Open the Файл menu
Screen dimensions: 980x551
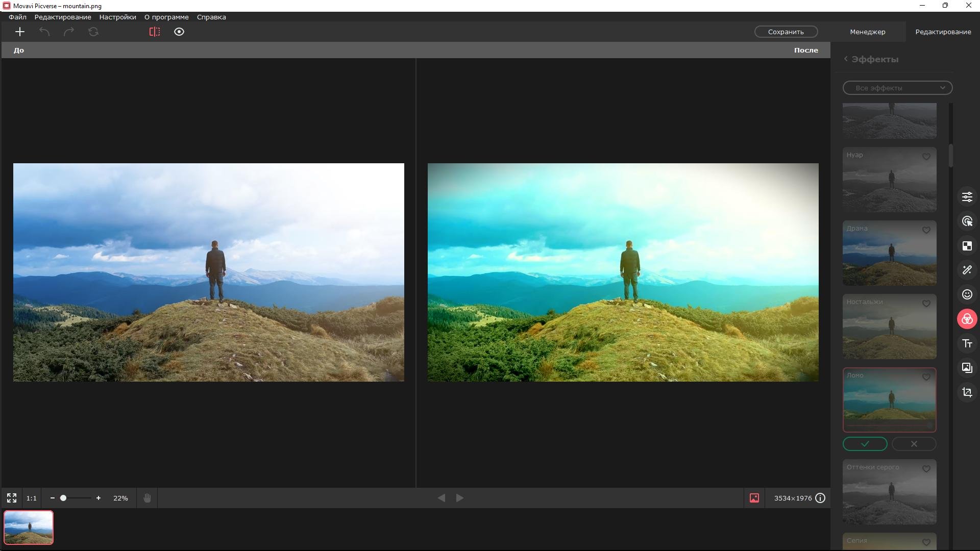[17, 17]
